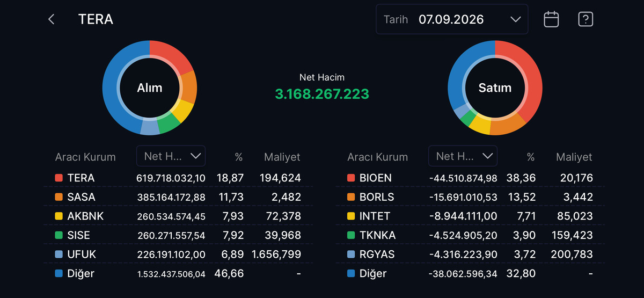Open the calendar date picker icon
Screen dimensions: 644x298
click(551, 19)
